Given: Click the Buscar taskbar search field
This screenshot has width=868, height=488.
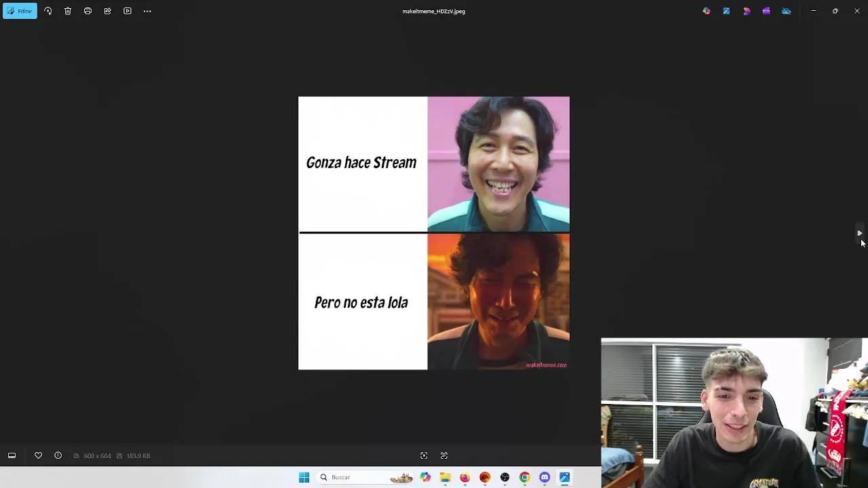Looking at the screenshot, I should coord(365,477).
